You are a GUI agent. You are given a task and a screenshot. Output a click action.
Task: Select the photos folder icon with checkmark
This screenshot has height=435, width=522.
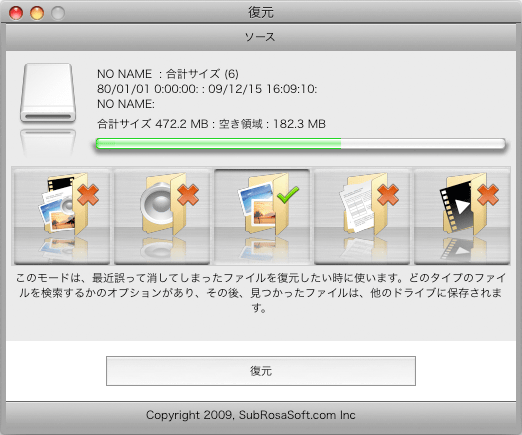262,216
